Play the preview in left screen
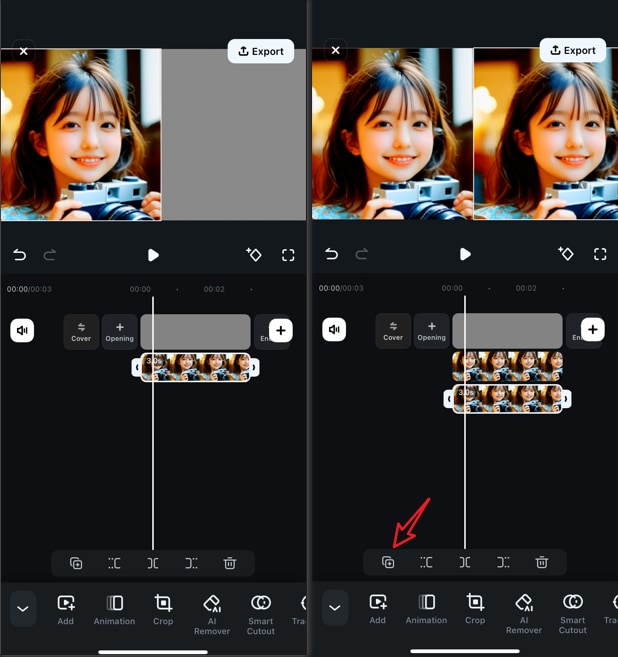The width and height of the screenshot is (618, 657). click(x=153, y=255)
